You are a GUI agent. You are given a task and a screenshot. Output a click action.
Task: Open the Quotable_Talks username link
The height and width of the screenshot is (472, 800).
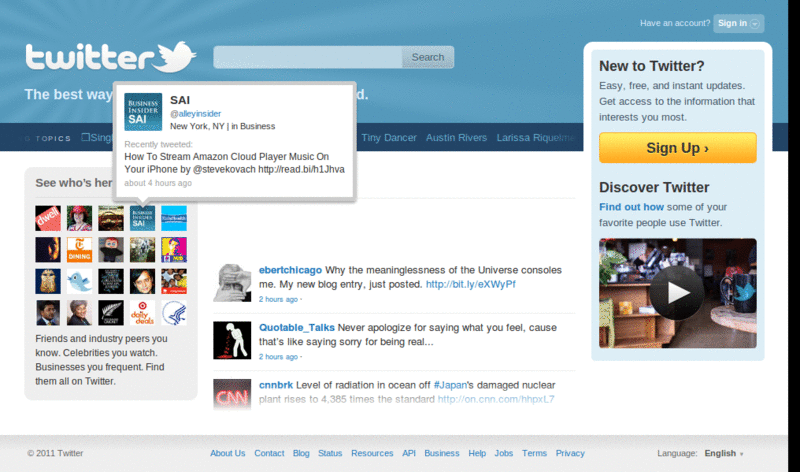[296, 328]
